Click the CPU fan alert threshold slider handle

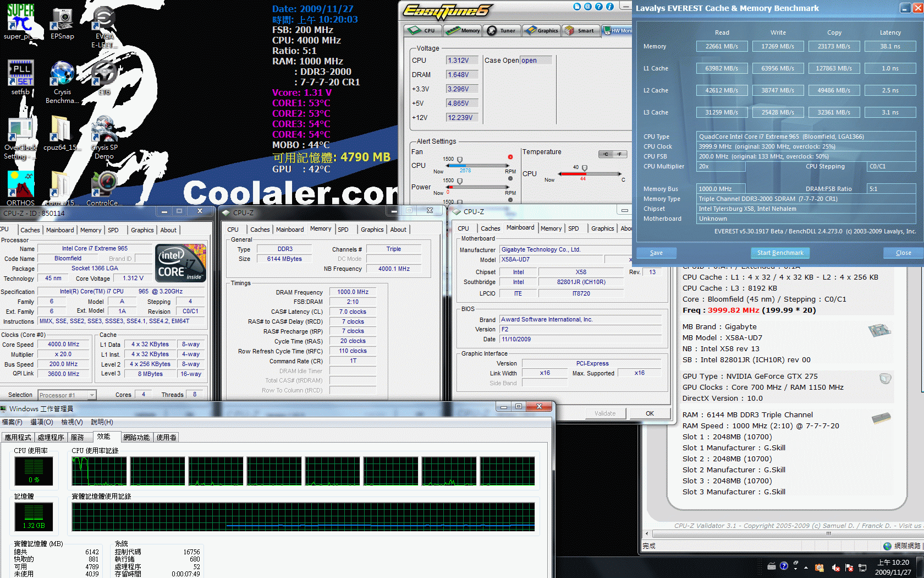point(460,160)
